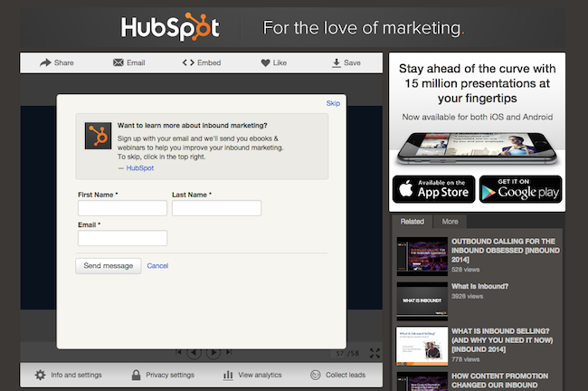Click 'Now available for both iOS and Android' text
This screenshot has width=588, height=391.
click(x=478, y=117)
